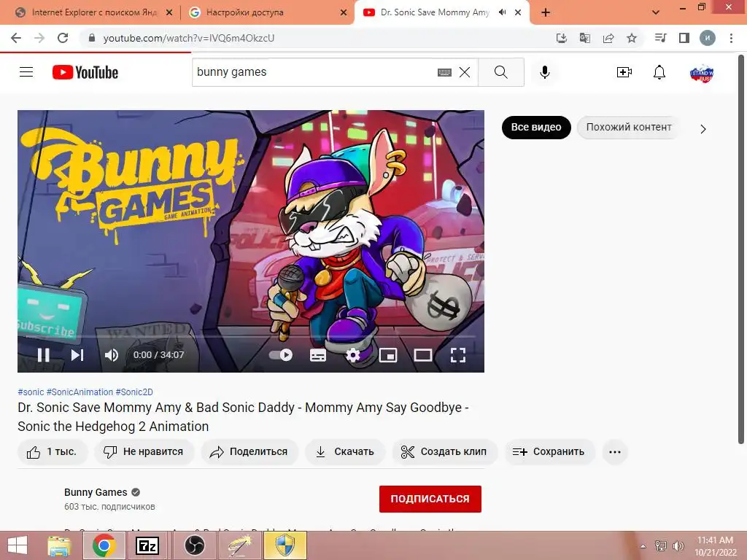Clear the search query with X icon
The image size is (747, 560).
pos(465,72)
